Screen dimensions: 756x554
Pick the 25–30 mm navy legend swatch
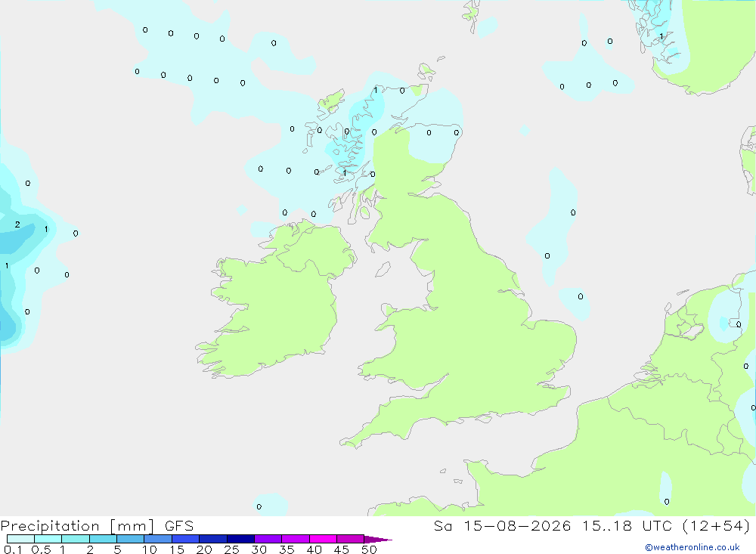click(x=240, y=539)
